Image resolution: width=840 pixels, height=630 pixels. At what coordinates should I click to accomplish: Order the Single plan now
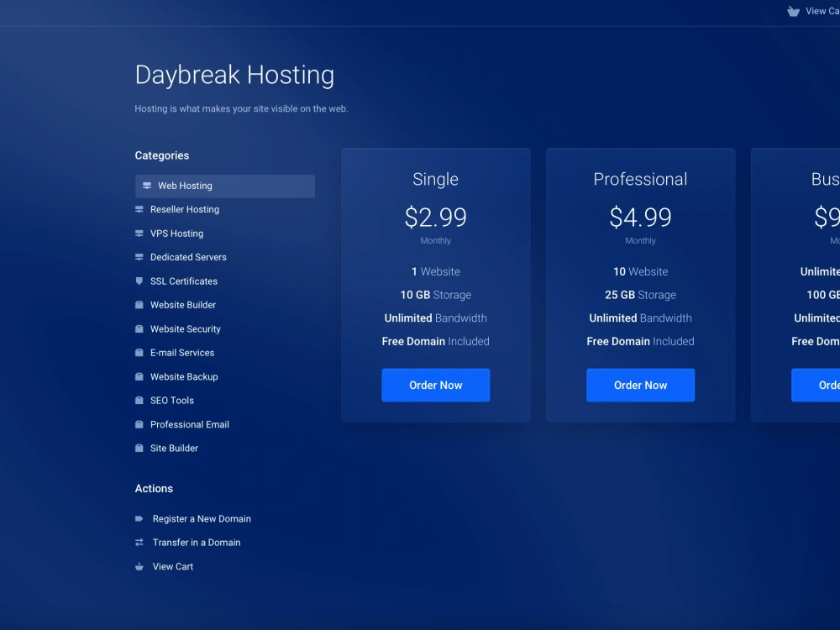pos(435,386)
